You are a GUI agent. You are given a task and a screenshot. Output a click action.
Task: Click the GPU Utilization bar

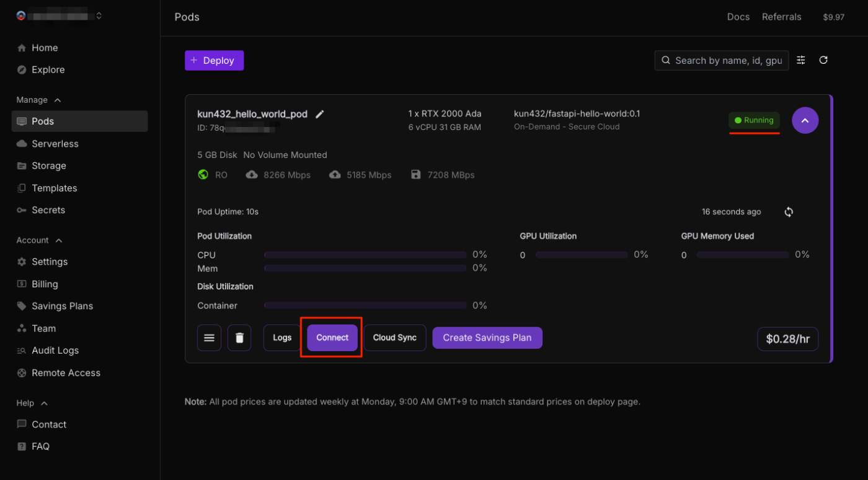tap(582, 255)
